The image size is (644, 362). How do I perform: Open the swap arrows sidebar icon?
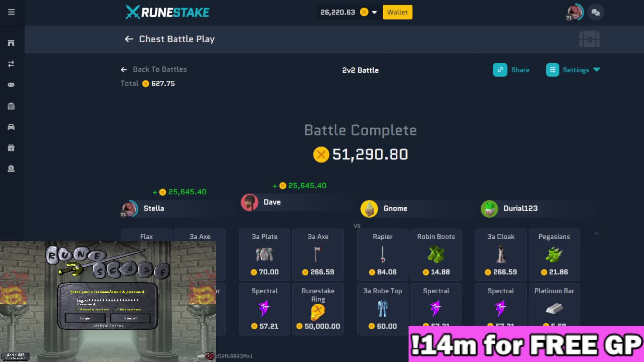pos(11,64)
